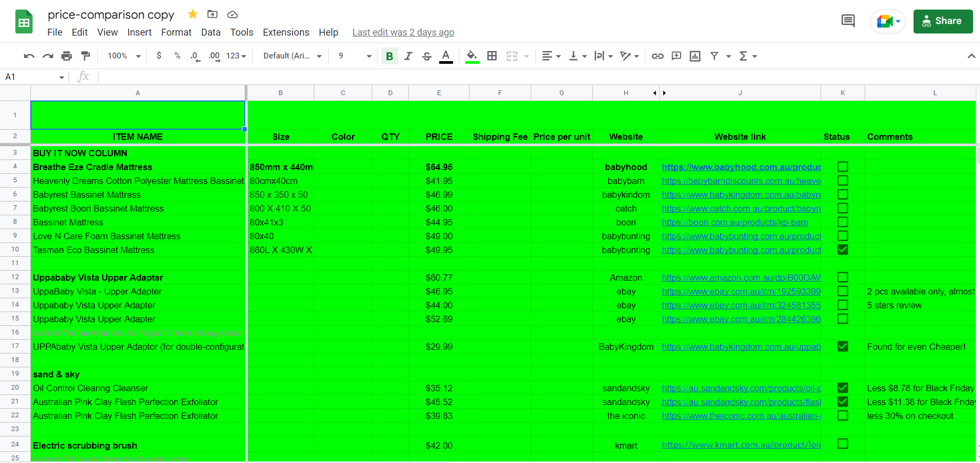Image resolution: width=980 pixels, height=463 pixels.
Task: Open the 123 number format dropdown
Action: pos(236,56)
